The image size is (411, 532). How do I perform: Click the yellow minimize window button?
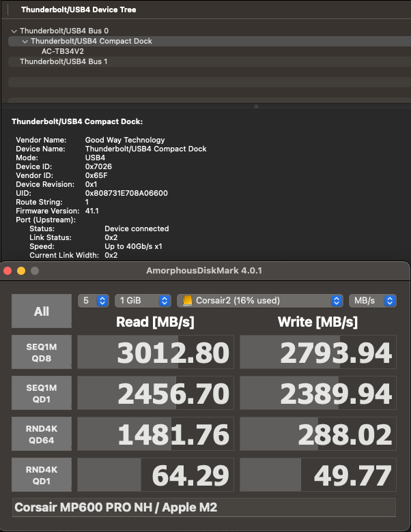click(21, 271)
